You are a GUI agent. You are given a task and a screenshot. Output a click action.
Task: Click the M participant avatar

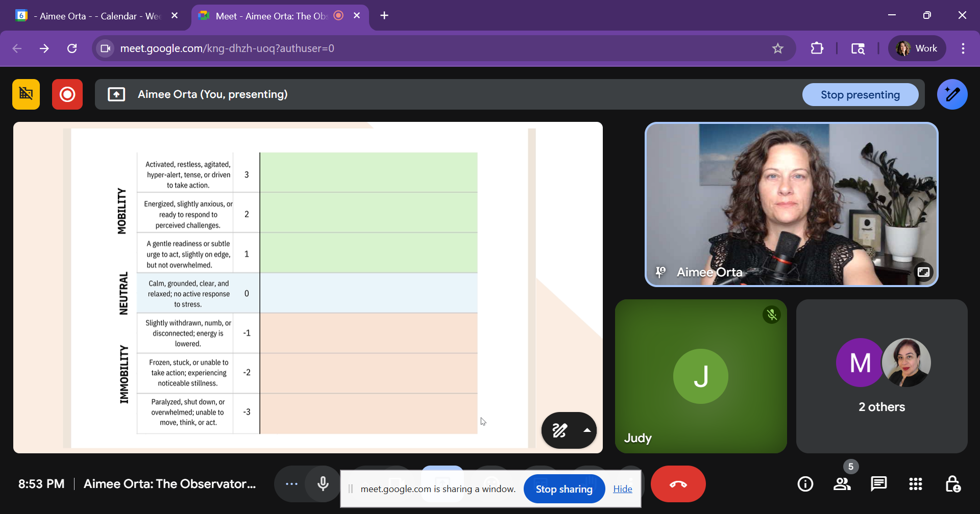point(860,363)
